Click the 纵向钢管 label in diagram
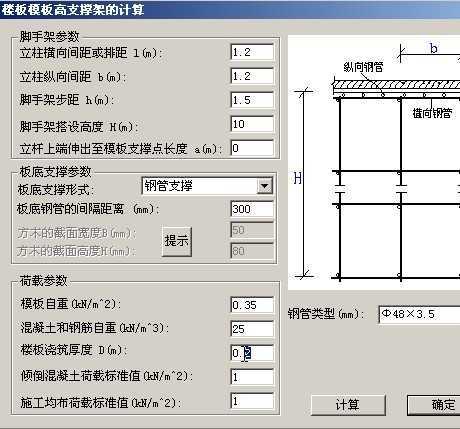 point(363,67)
